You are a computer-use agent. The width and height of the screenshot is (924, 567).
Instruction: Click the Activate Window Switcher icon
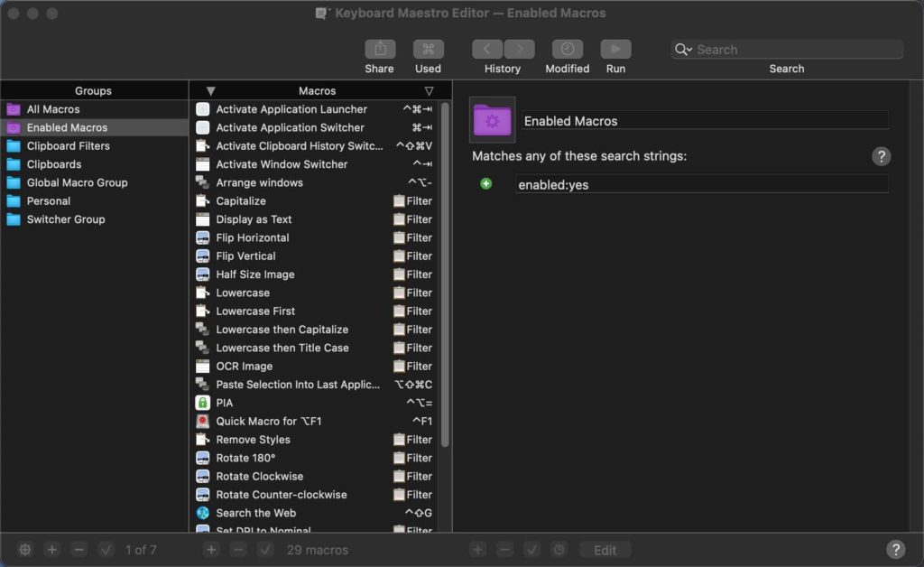tap(203, 163)
